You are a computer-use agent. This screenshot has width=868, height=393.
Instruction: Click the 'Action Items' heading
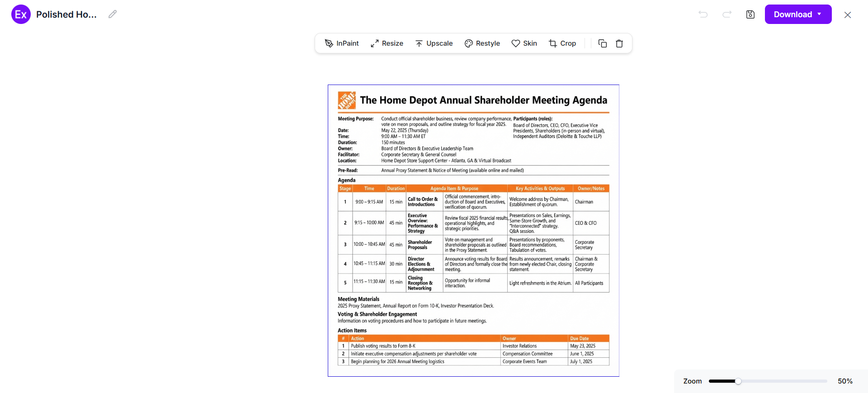point(352,331)
